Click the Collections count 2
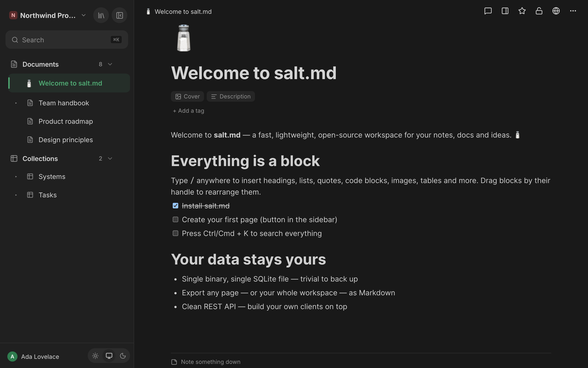This screenshot has height=368, width=588. click(101, 159)
